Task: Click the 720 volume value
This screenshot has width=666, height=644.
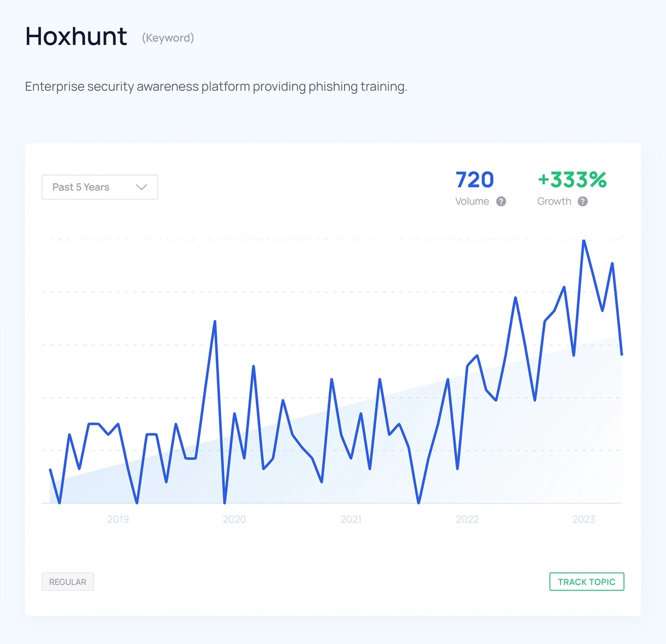Action: coord(475,180)
